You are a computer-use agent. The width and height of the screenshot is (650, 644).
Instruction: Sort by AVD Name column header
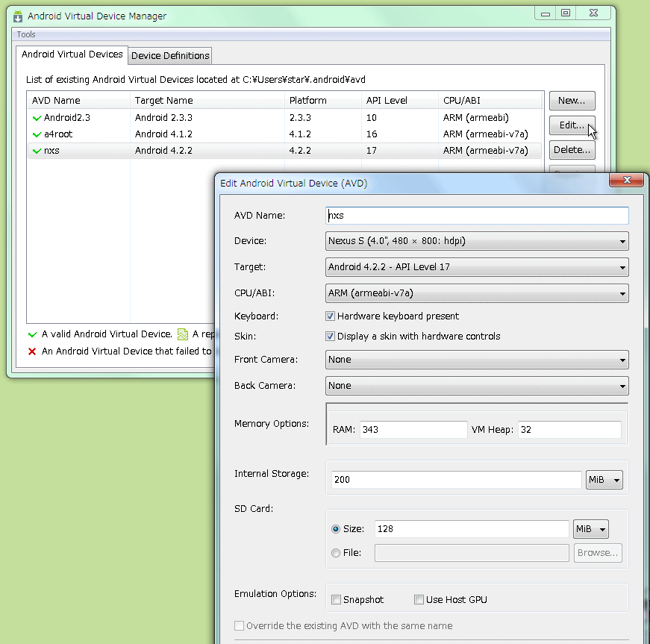click(79, 101)
